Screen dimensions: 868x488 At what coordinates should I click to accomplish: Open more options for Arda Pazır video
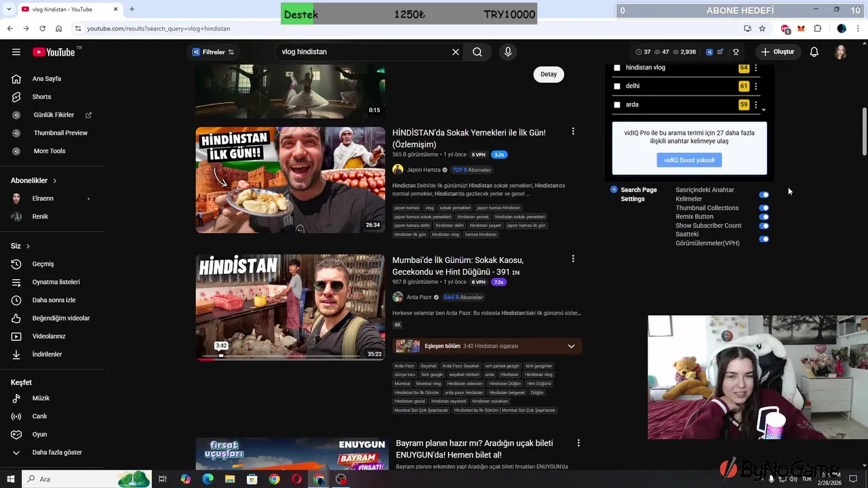(573, 259)
